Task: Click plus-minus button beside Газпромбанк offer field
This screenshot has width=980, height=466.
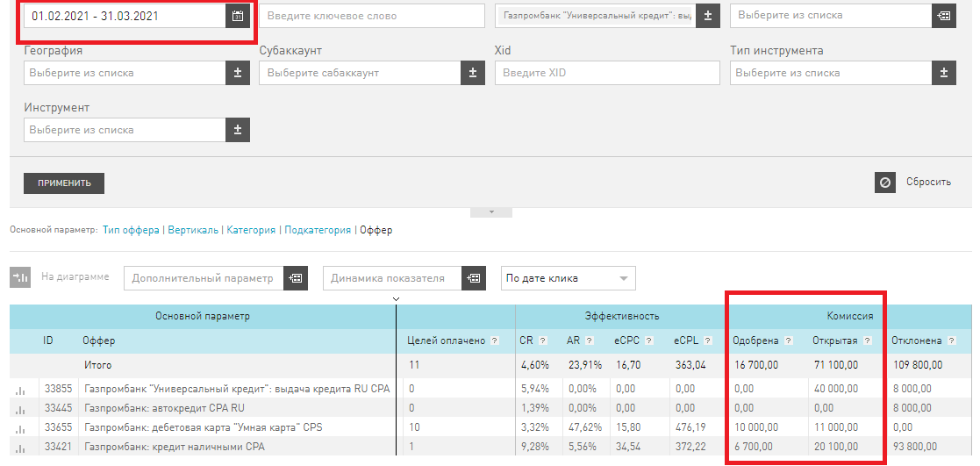Action: [708, 16]
